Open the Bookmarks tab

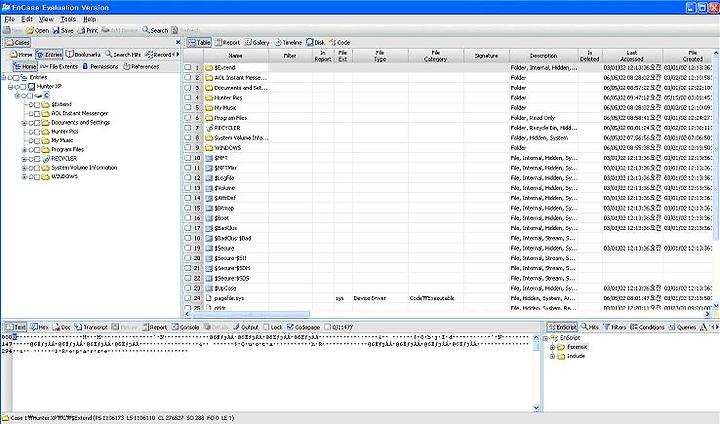click(83, 55)
